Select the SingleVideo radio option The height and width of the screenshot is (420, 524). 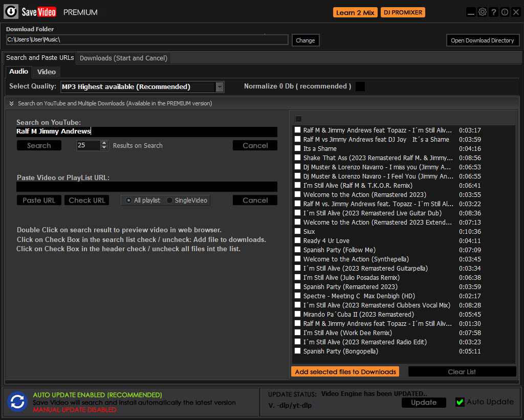point(170,201)
